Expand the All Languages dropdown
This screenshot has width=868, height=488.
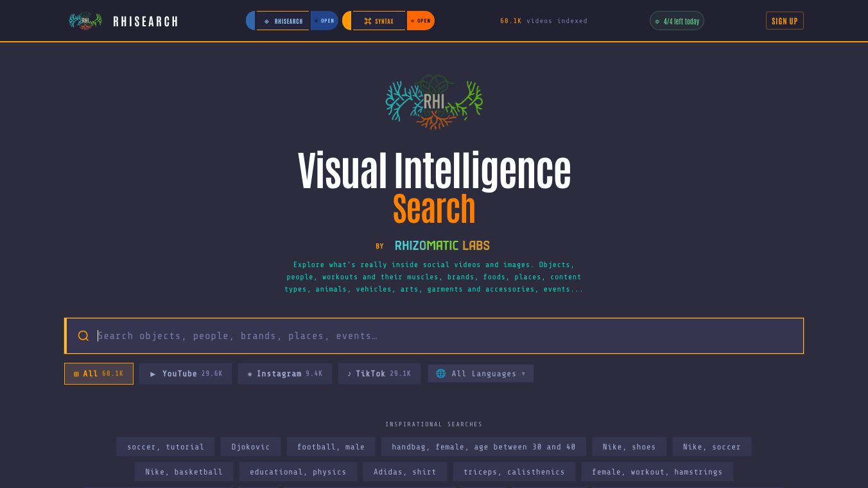481,374
